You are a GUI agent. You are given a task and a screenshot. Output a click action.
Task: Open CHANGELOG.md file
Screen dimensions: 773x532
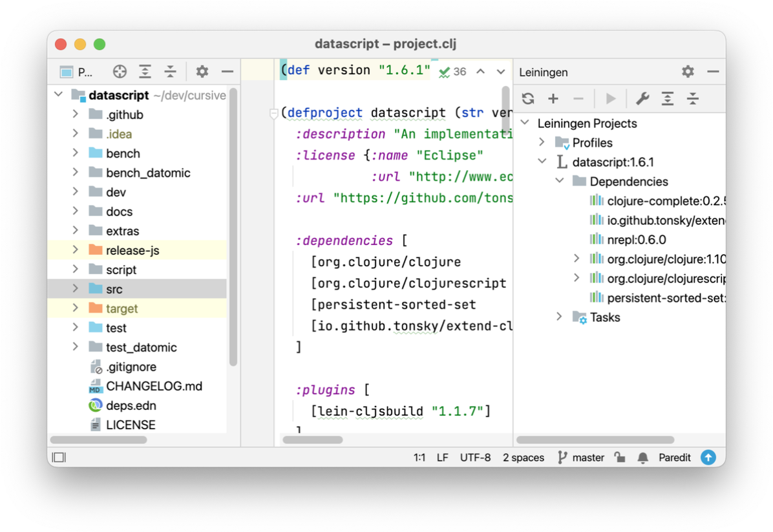pos(138,385)
